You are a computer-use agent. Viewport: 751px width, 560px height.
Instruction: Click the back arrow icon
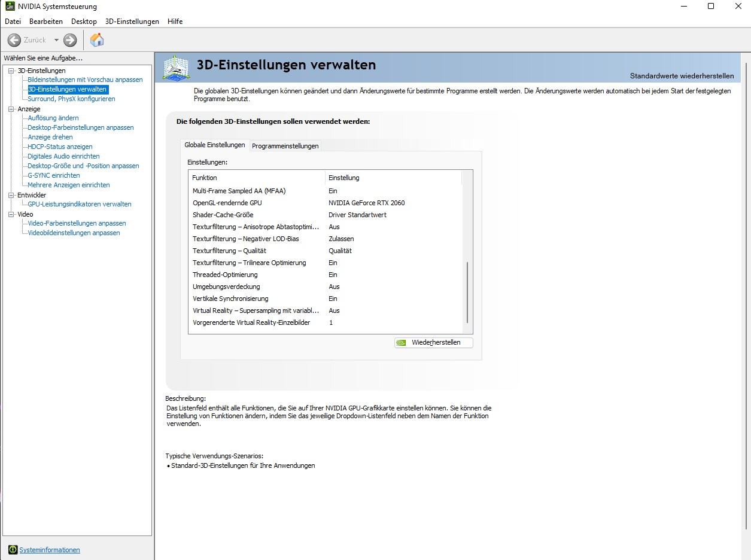point(14,40)
